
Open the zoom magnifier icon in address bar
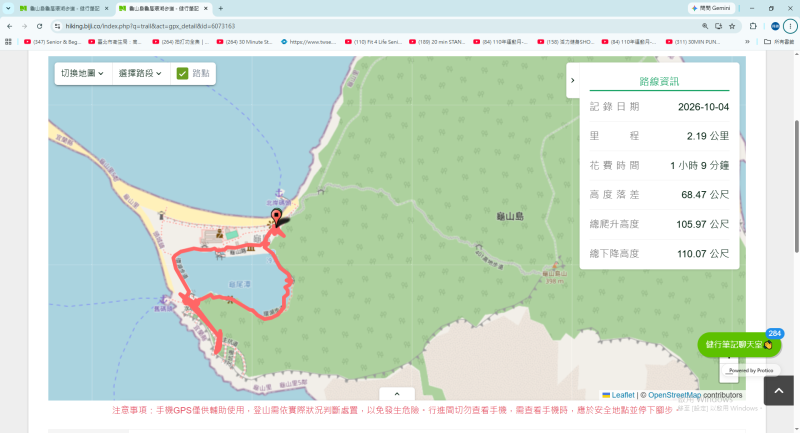pos(705,26)
